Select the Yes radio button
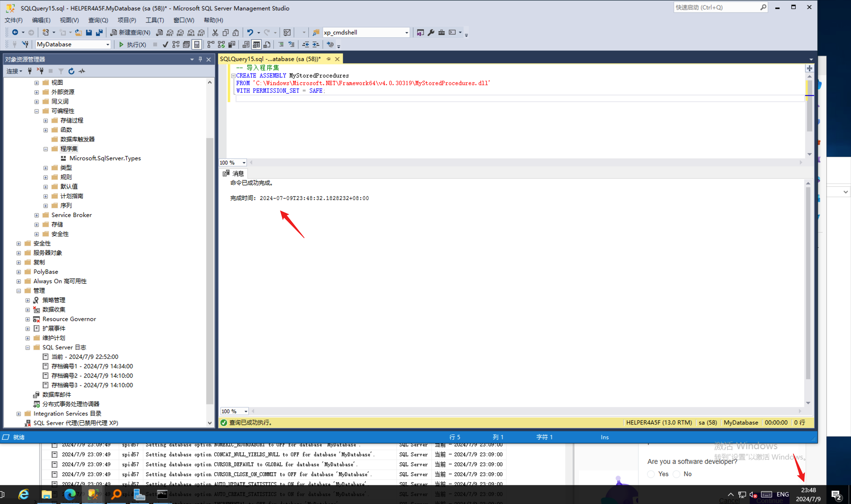 (651, 474)
